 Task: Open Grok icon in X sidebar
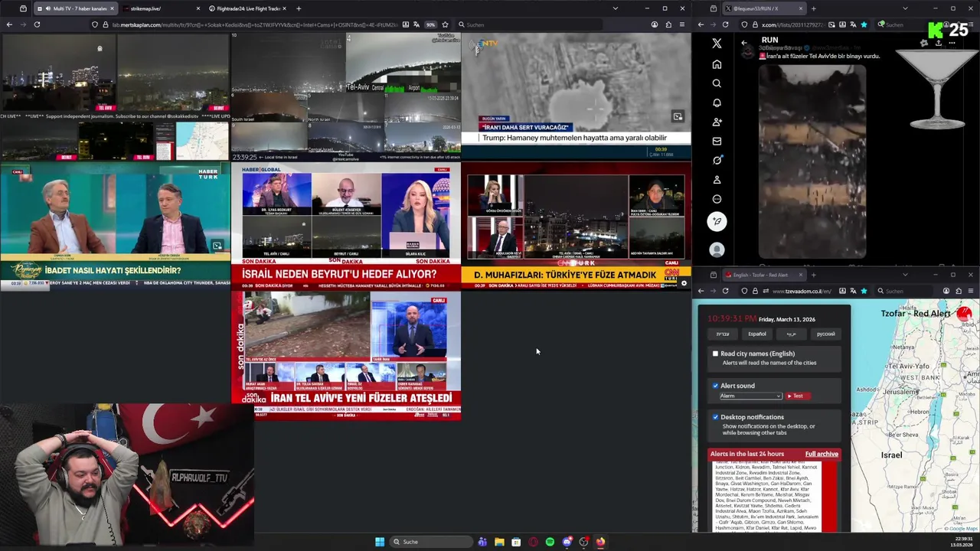tap(717, 160)
